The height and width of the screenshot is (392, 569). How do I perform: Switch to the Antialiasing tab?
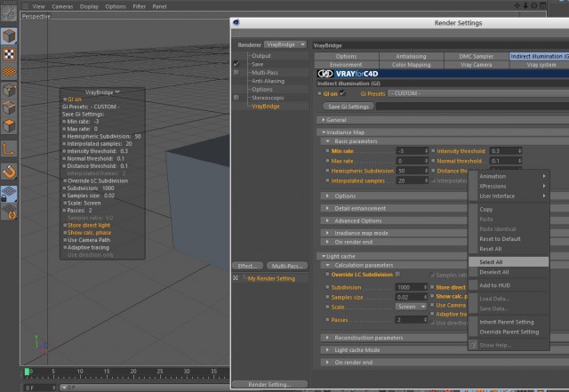[x=411, y=56]
